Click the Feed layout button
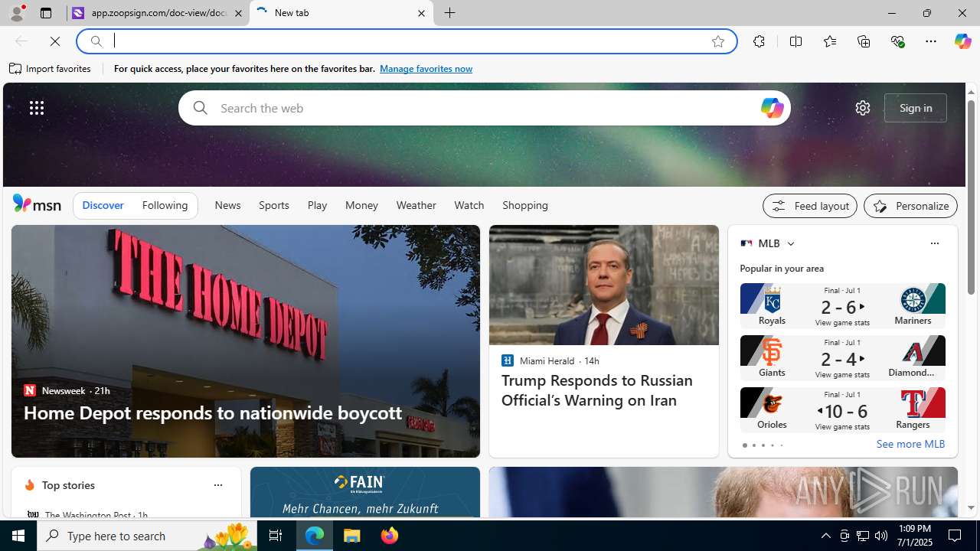Viewport: 980px width, 551px height. click(809, 206)
